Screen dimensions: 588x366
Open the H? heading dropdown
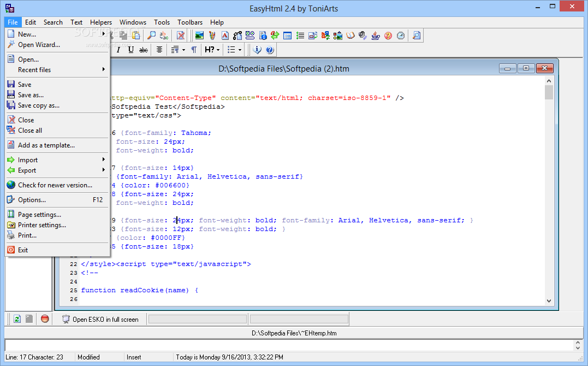[212, 50]
